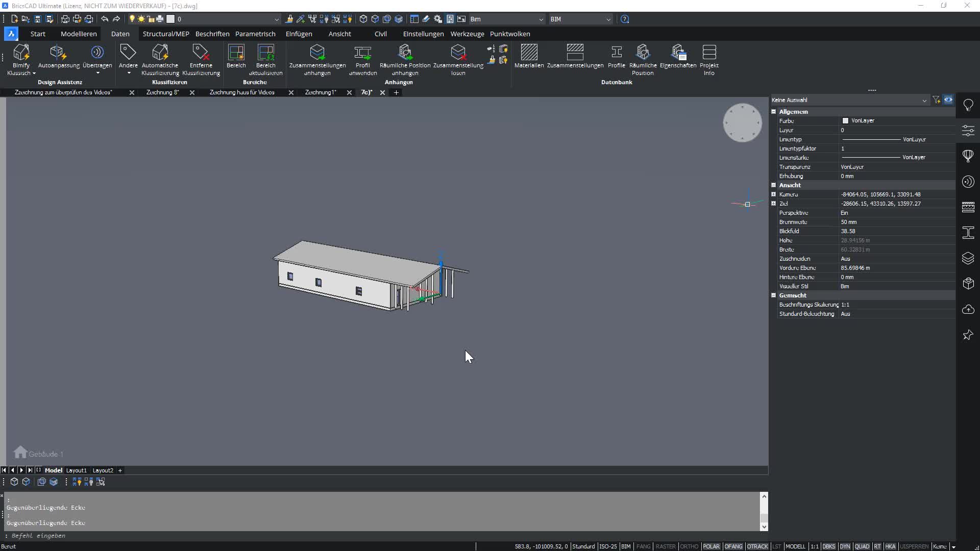The height and width of the screenshot is (551, 980).
Task: Click the Bimify Klassisch tool
Action: coord(21,60)
